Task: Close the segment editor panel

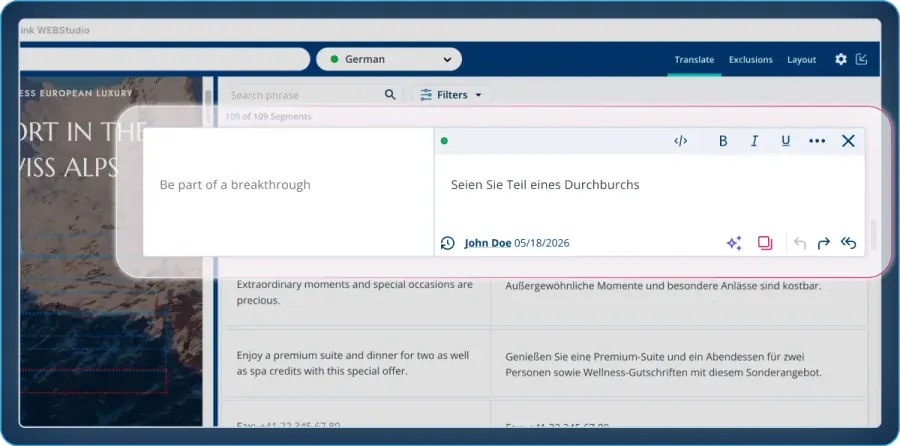Action: click(x=848, y=141)
